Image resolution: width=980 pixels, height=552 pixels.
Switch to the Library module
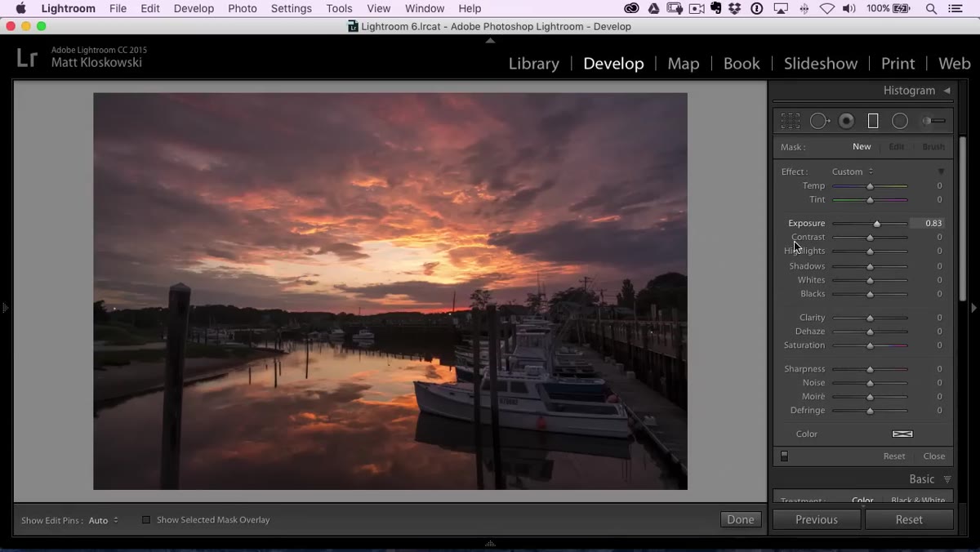[534, 64]
